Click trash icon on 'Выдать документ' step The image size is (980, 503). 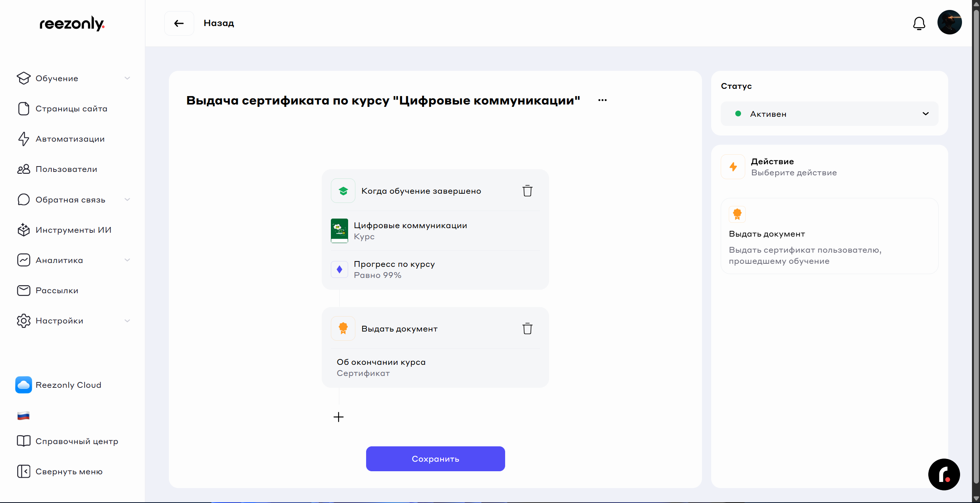tap(527, 328)
